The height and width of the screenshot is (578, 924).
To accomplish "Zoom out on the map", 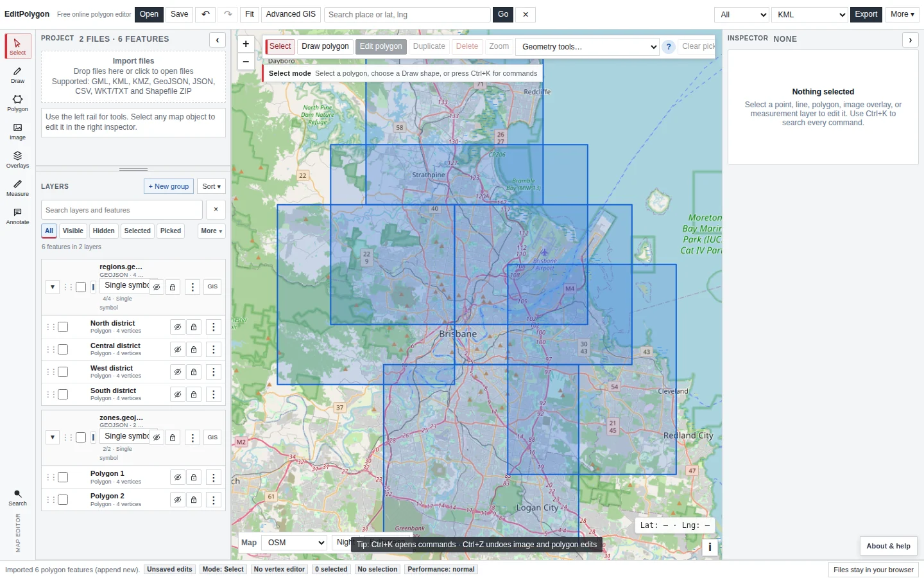I will coord(246,62).
